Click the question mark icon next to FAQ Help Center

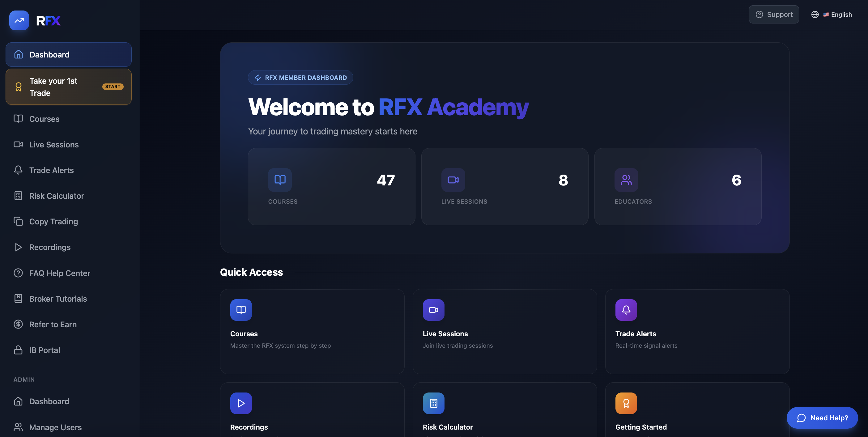click(18, 273)
